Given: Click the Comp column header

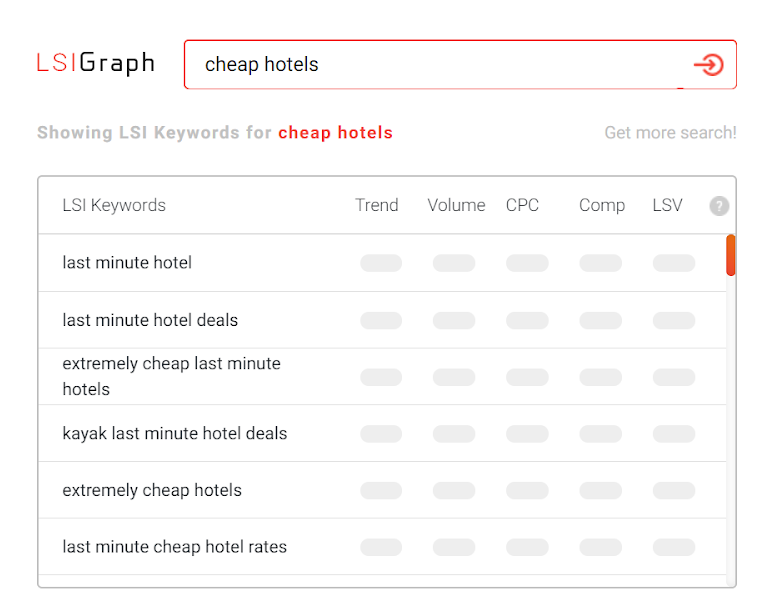Looking at the screenshot, I should [x=602, y=205].
